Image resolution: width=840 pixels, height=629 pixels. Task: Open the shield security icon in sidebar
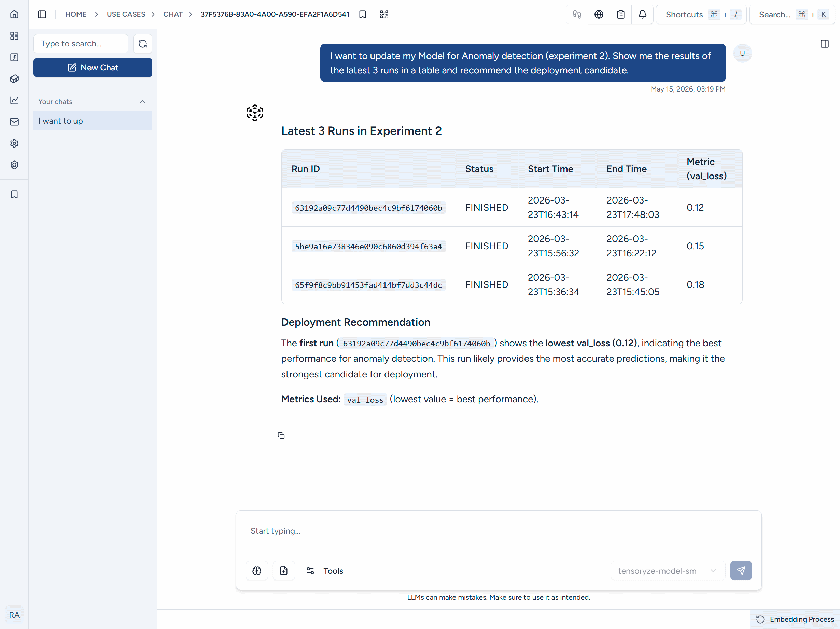[14, 165]
